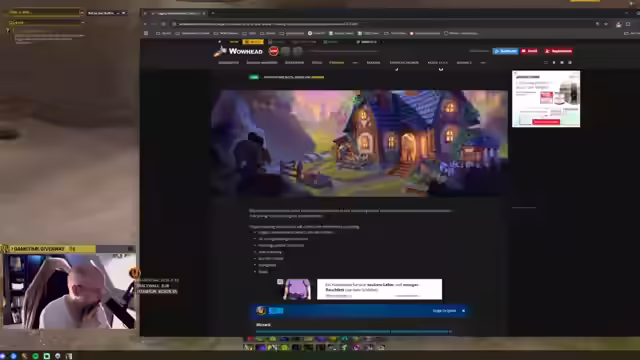Screen dimensions: 640x360
Task: Open the Wowhead logo home link
Action: coord(238,51)
